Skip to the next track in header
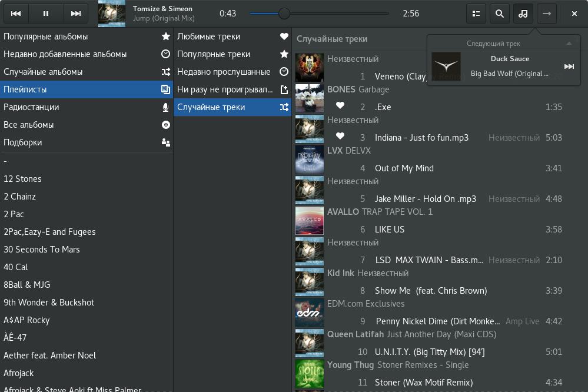This screenshot has width=588, height=392. (76, 14)
